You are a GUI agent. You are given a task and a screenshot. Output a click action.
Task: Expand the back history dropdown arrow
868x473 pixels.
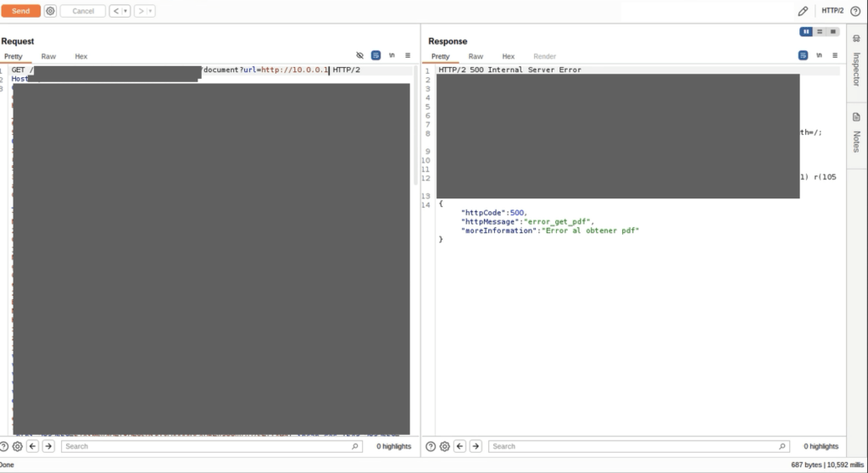tap(126, 11)
